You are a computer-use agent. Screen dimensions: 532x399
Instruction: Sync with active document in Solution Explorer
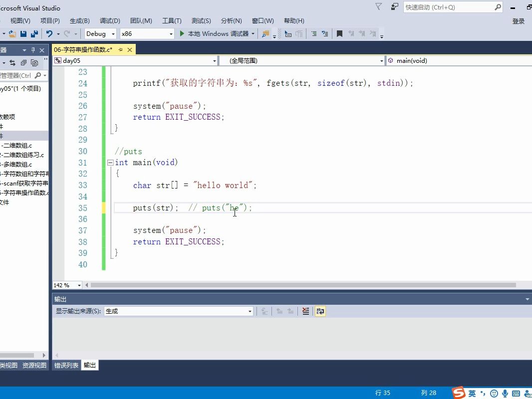click(x=12, y=63)
